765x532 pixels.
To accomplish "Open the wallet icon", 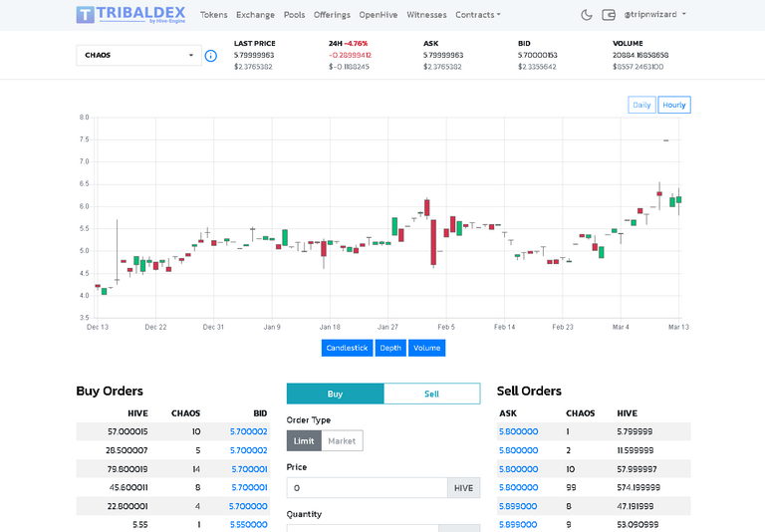I will click(x=609, y=15).
